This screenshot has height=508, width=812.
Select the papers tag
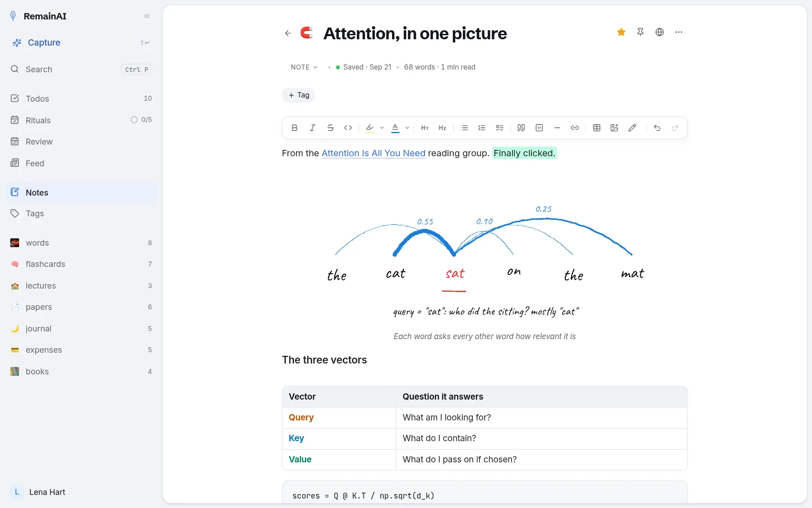tap(81, 307)
